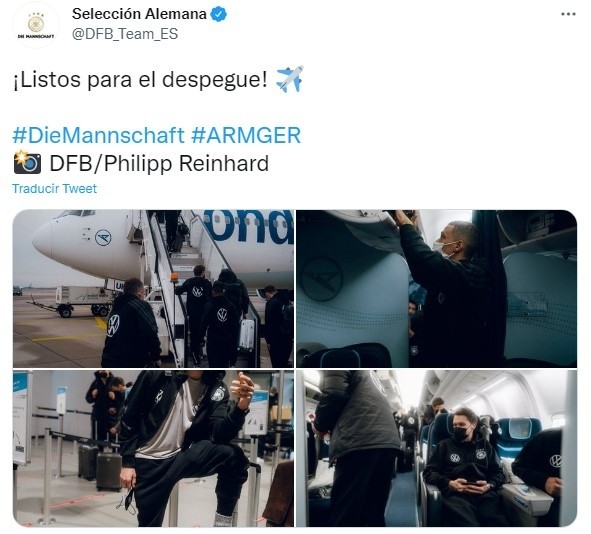Open the @DFB_Team_ES handle
This screenshot has width=591, height=534.
click(125, 34)
